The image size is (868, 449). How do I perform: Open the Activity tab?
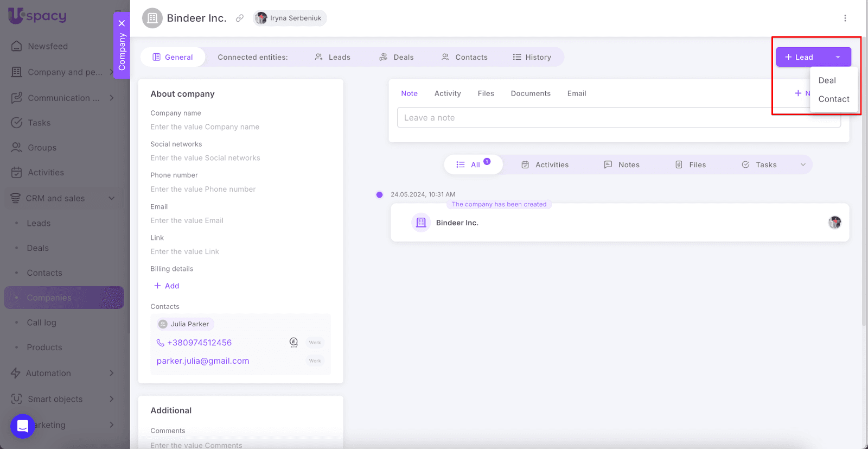point(447,93)
